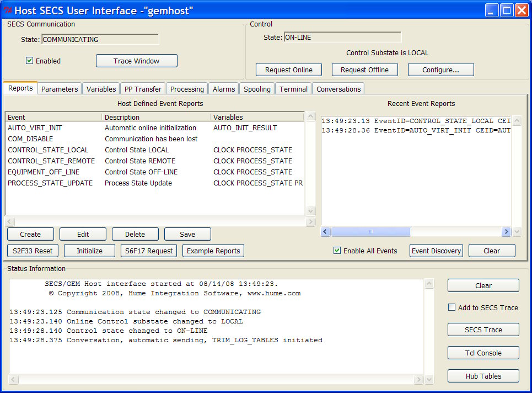
Task: Open the Terminal tab
Action: pyautogui.click(x=293, y=89)
